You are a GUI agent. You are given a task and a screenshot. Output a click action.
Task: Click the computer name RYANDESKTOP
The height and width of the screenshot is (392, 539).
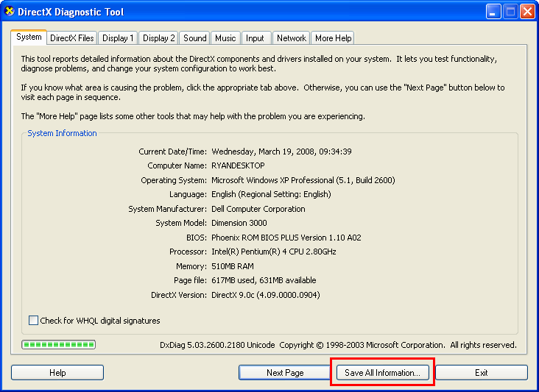(238, 165)
